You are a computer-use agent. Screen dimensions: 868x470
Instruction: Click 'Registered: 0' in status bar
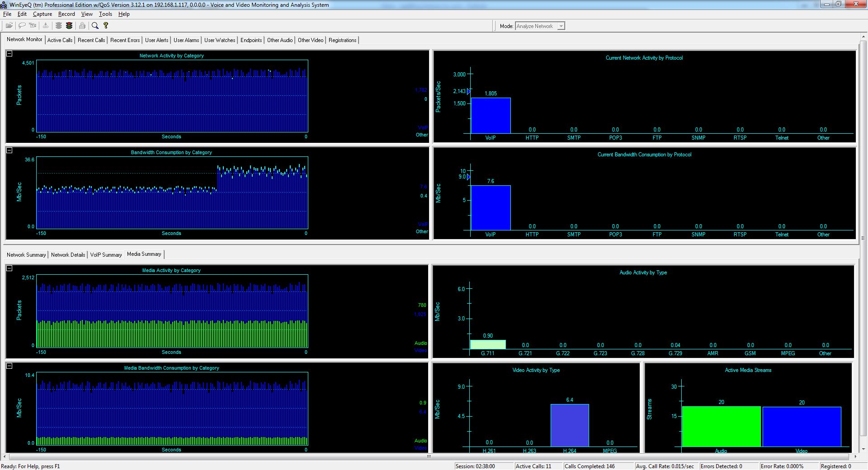[x=836, y=466]
